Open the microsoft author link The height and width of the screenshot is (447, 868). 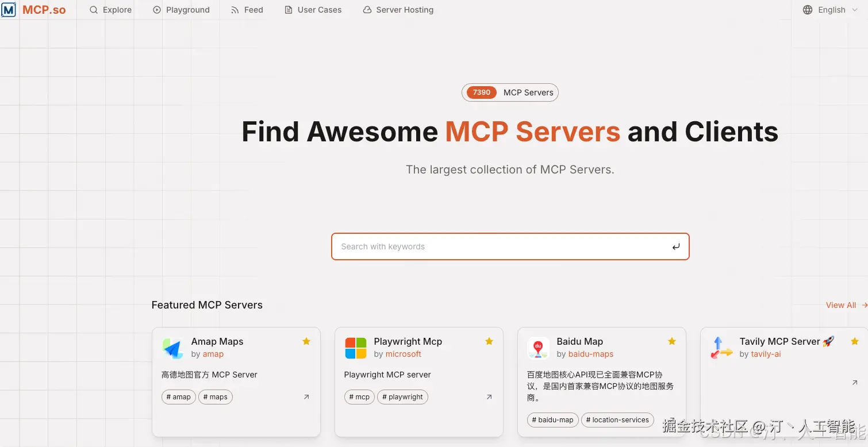click(403, 354)
